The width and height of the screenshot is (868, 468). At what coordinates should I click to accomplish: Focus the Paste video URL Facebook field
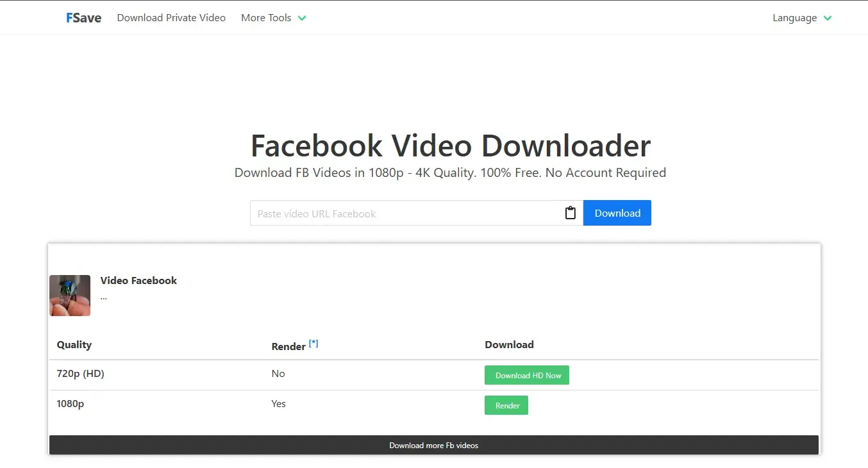click(x=404, y=213)
